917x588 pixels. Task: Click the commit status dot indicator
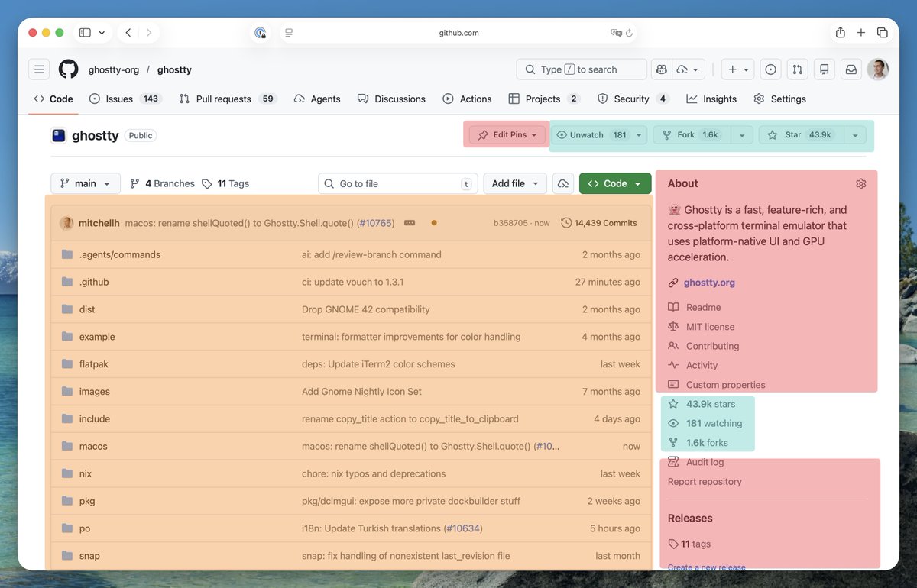(434, 223)
